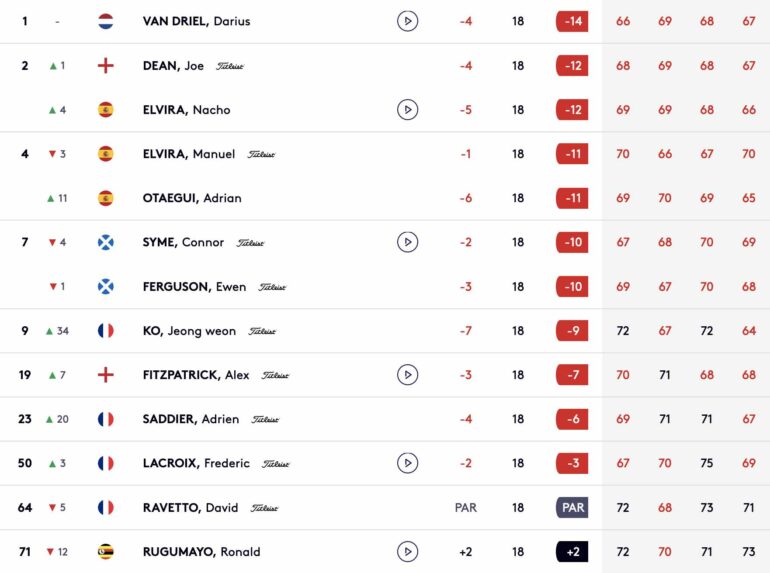
Task: Play video highlights for Van Driel, Darius
Action: coord(407,21)
